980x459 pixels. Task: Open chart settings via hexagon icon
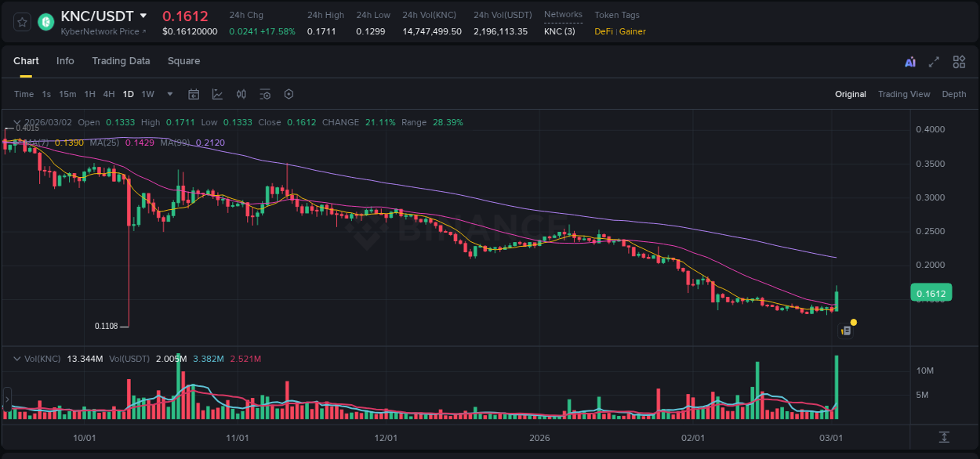[x=289, y=93]
